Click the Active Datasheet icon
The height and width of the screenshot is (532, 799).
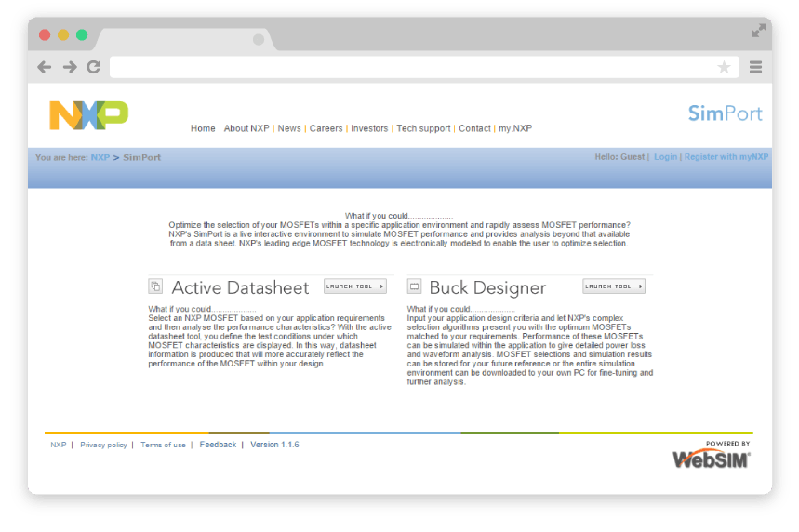(x=155, y=286)
